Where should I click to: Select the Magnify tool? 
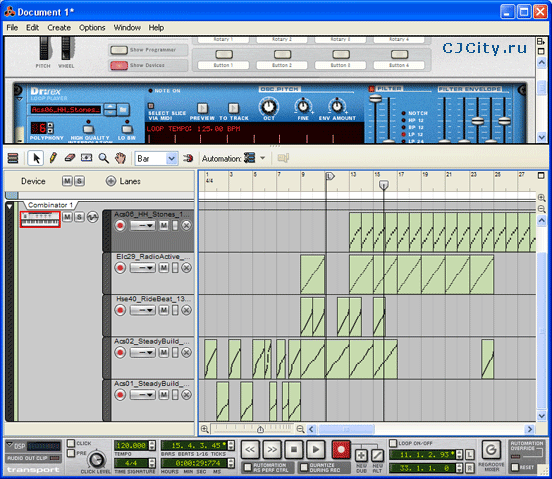pos(104,158)
